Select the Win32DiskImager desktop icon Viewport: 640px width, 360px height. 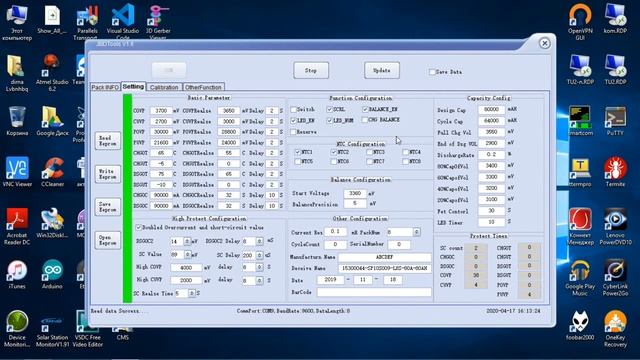[x=52, y=223]
